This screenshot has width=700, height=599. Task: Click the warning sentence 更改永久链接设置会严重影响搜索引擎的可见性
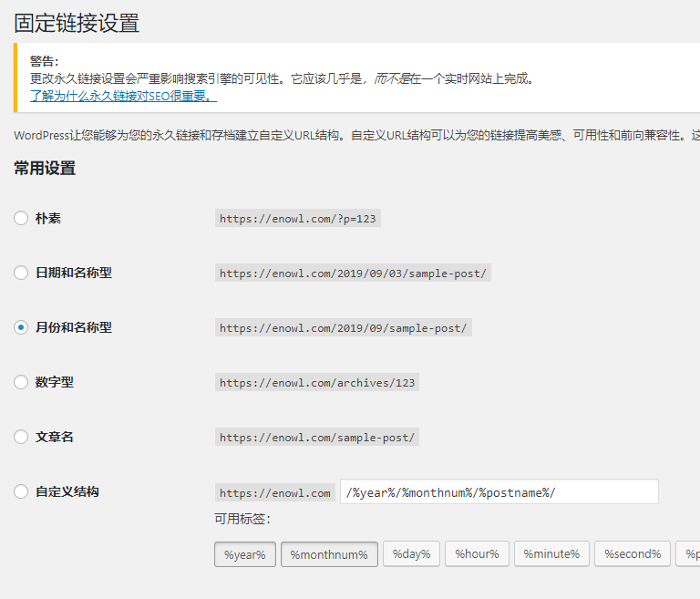tap(157, 78)
